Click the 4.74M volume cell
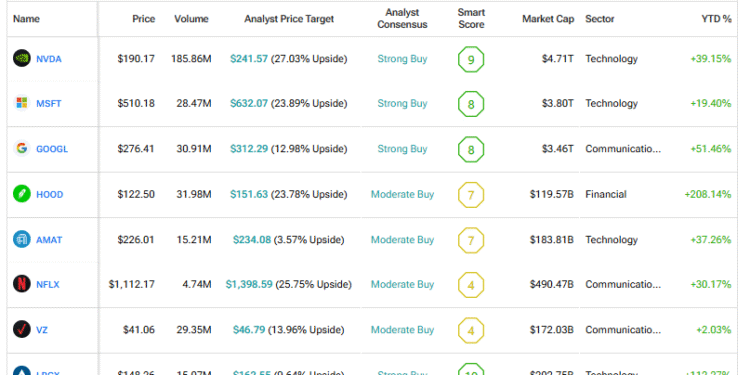Image resolution: width=750 pixels, height=375 pixels. tap(197, 285)
